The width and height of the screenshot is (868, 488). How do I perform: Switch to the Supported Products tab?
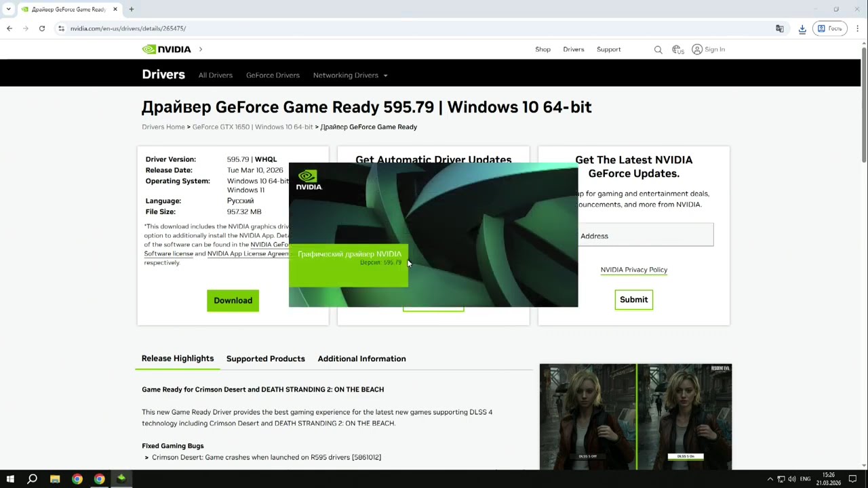[x=265, y=359]
